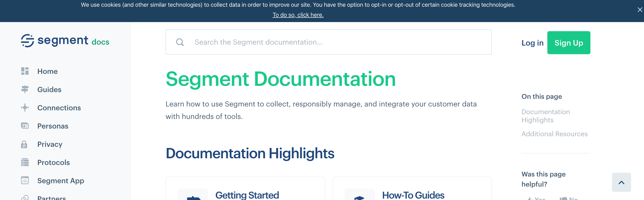Open the Segment App section
Image resolution: width=644 pixels, height=200 pixels.
[61, 181]
